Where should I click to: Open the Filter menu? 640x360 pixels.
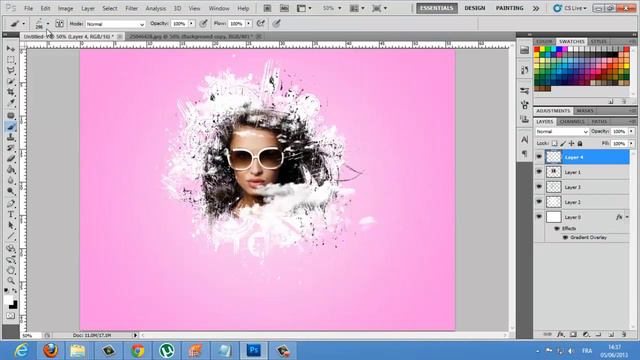(131, 8)
